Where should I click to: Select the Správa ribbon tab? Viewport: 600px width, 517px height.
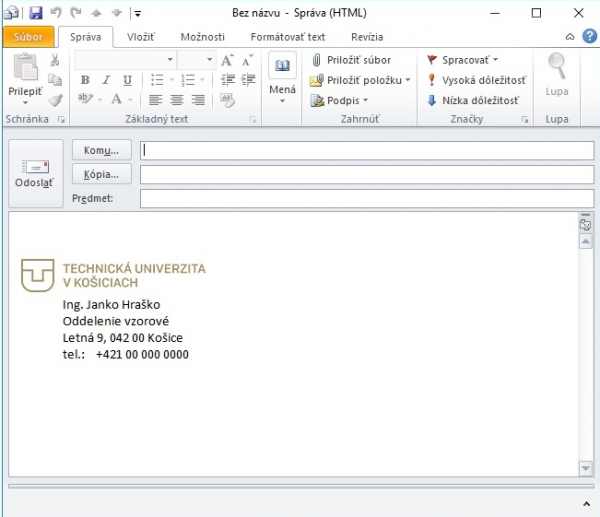86,37
